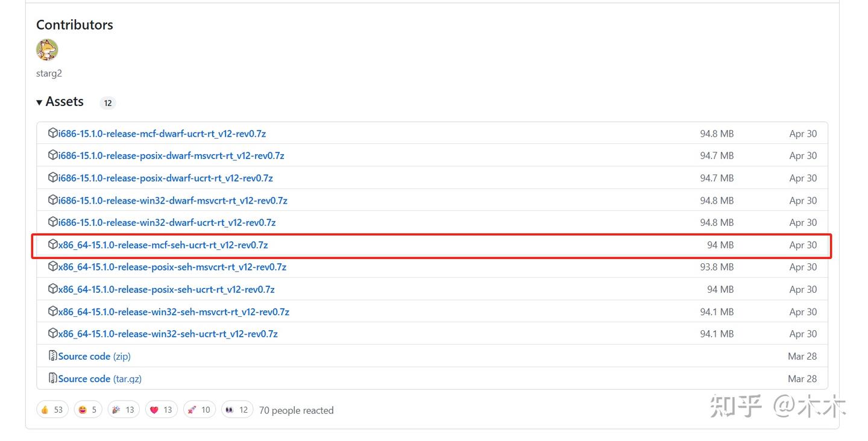Click 94.1 MB size of win32-seh-msvcrt row
Viewport: 868px width, 441px height.
[717, 311]
